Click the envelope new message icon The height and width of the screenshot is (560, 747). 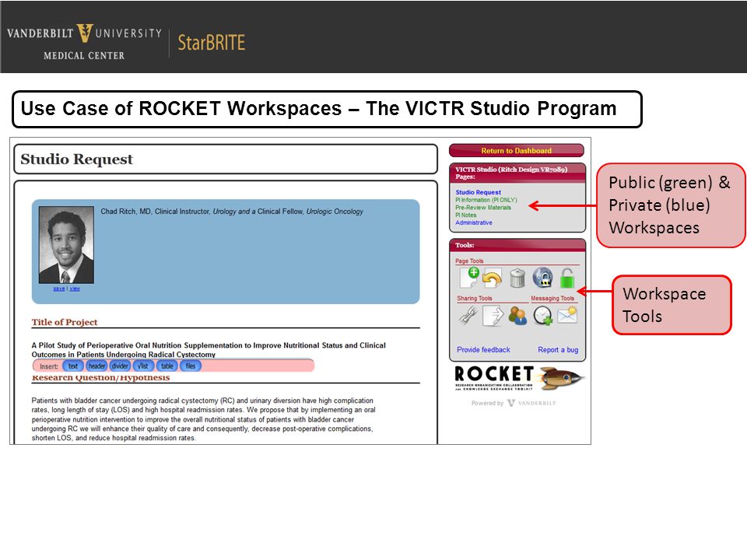567,315
